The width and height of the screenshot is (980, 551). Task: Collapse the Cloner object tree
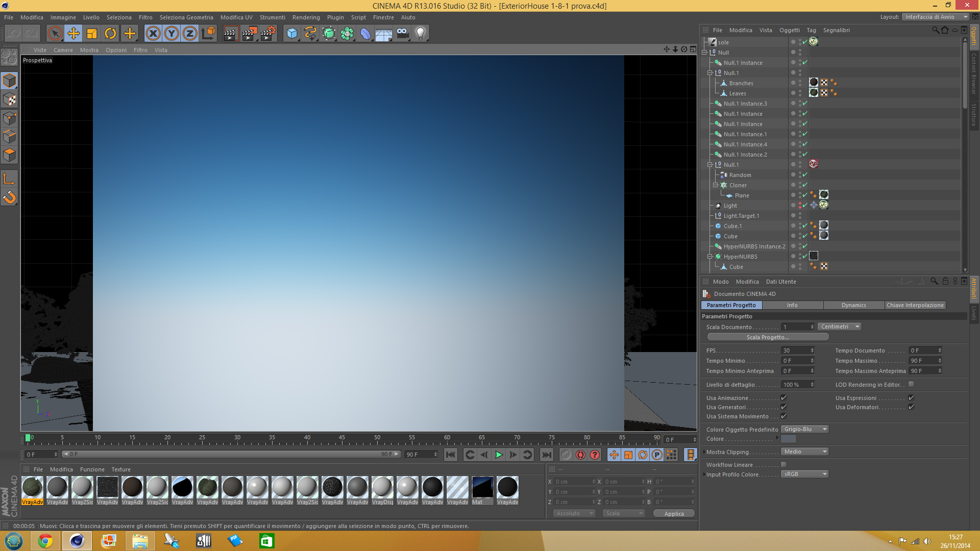point(716,185)
